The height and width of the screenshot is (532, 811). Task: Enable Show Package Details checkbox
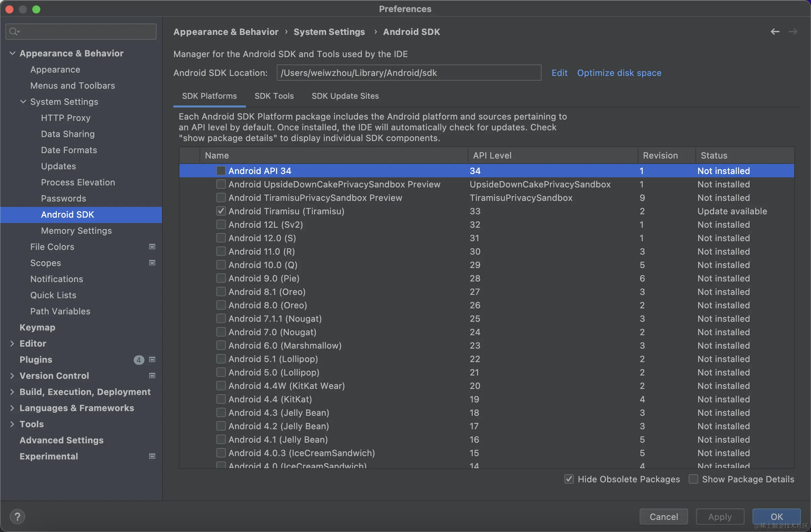point(693,479)
